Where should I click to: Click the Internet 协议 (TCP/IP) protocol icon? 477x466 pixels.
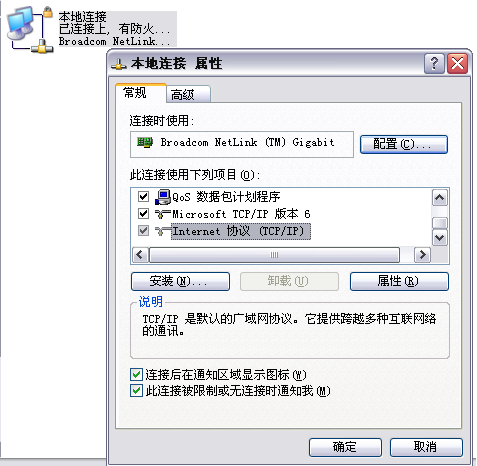pyautogui.click(x=163, y=231)
